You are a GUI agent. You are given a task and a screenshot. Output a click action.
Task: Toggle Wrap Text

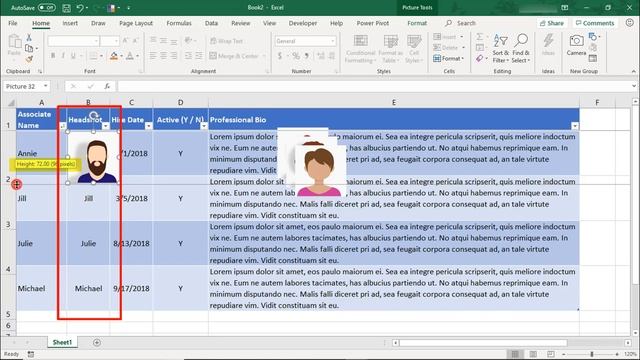point(226,41)
